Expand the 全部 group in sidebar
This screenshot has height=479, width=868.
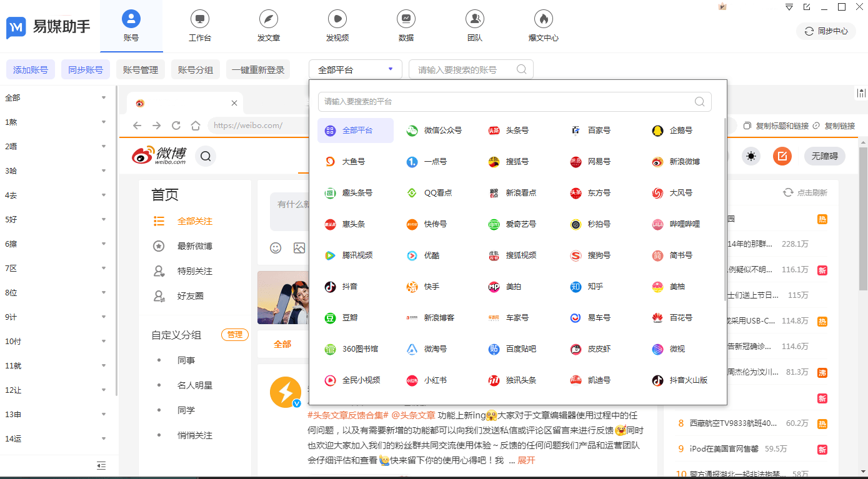tap(103, 97)
